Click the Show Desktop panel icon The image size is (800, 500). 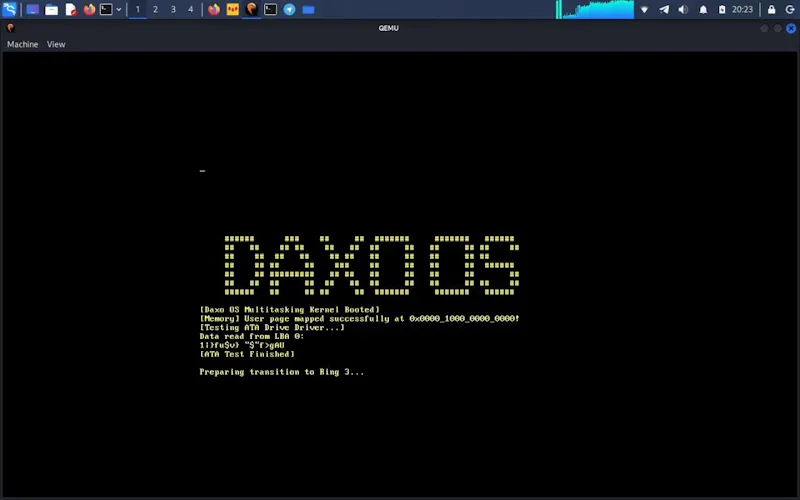pos(32,9)
